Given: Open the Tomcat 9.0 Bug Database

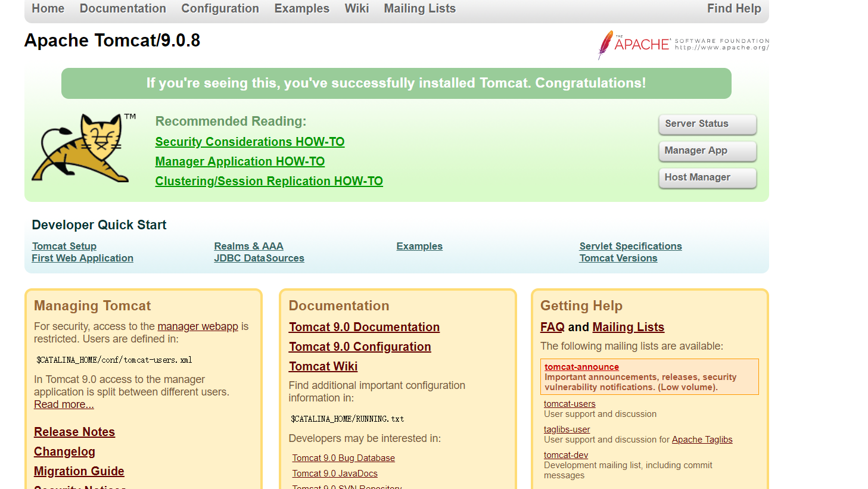Looking at the screenshot, I should [x=343, y=457].
